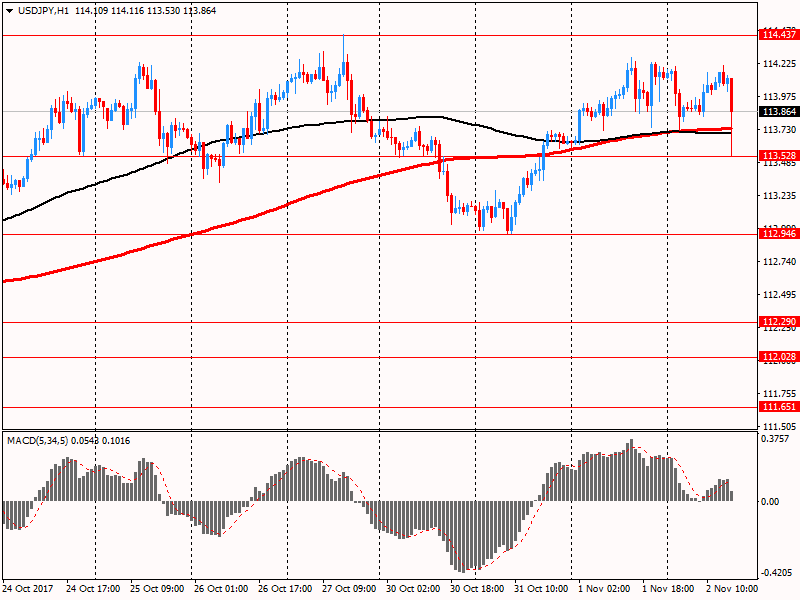Select the MACD scale value 0.3757
This screenshot has width=800, height=600.
(x=774, y=439)
